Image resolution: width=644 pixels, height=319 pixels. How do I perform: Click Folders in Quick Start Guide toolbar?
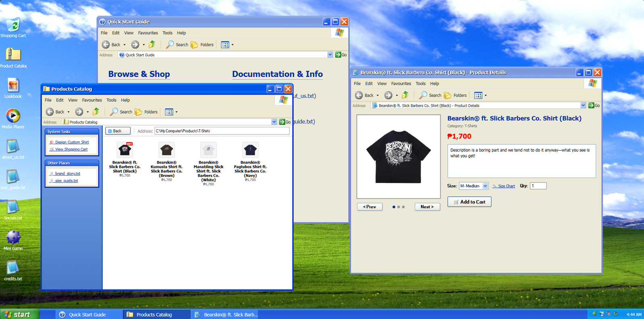pos(202,44)
